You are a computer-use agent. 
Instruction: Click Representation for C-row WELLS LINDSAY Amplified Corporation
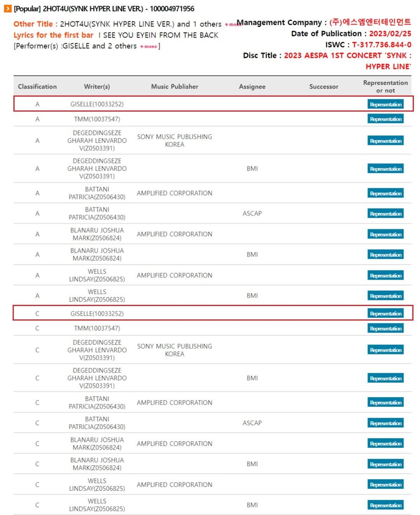click(x=385, y=485)
